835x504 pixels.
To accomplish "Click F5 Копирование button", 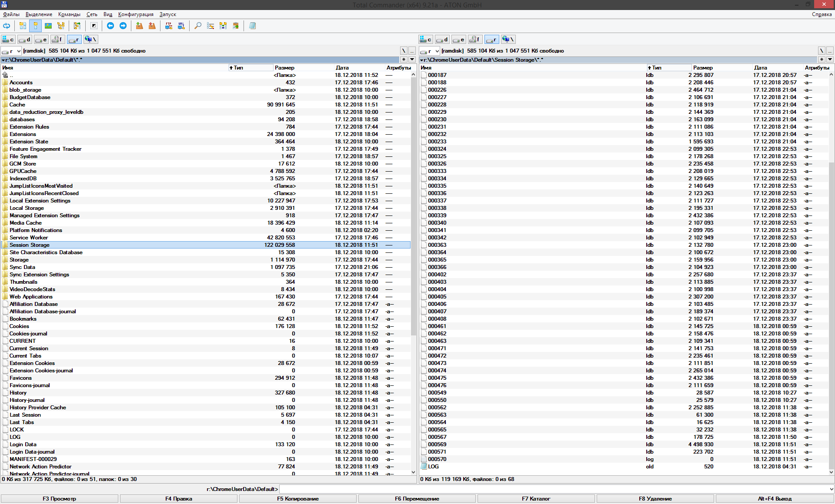I will 298,499.
